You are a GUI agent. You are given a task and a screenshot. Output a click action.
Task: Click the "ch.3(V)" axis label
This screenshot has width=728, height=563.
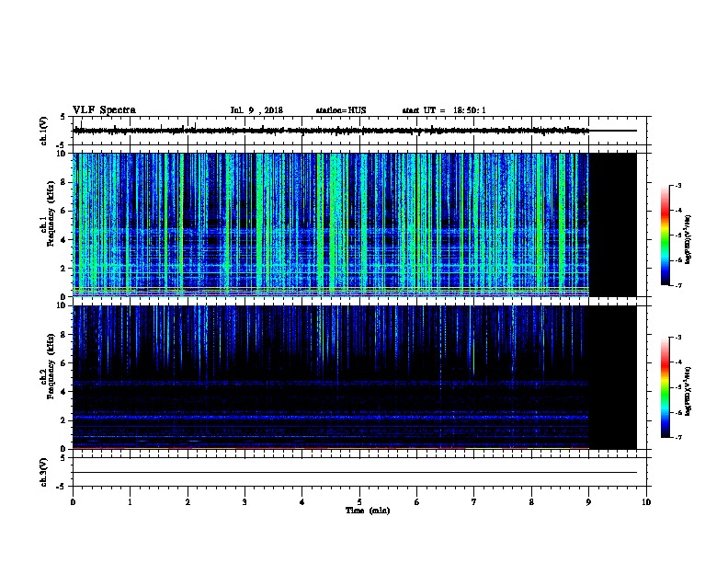click(44, 472)
